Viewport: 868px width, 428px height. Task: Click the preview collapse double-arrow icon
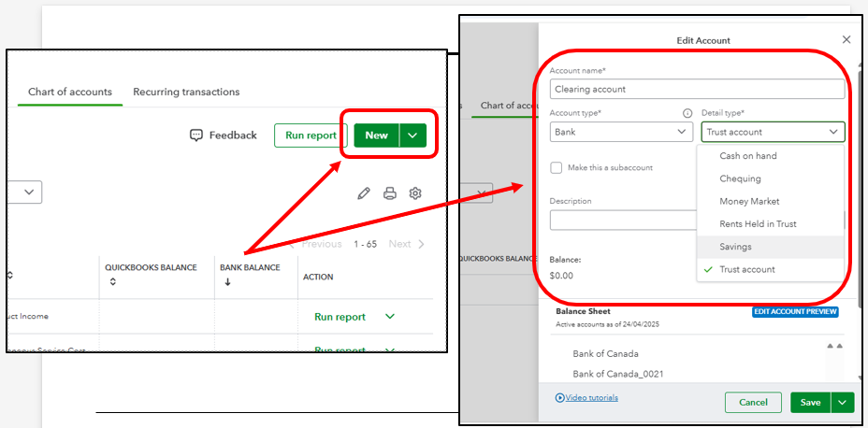coord(834,346)
